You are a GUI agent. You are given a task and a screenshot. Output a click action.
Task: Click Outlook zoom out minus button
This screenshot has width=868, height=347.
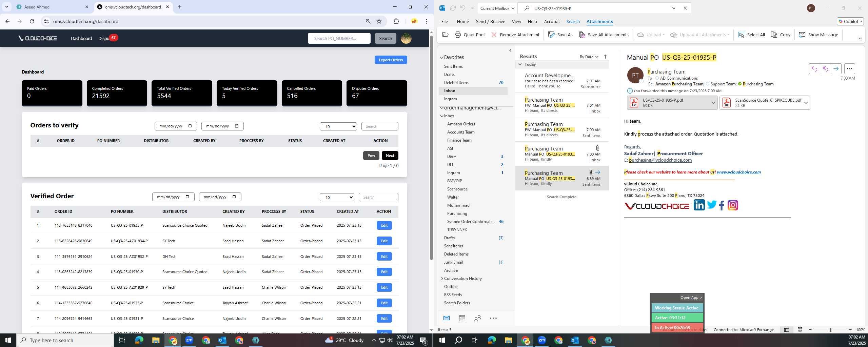pyautogui.click(x=810, y=330)
